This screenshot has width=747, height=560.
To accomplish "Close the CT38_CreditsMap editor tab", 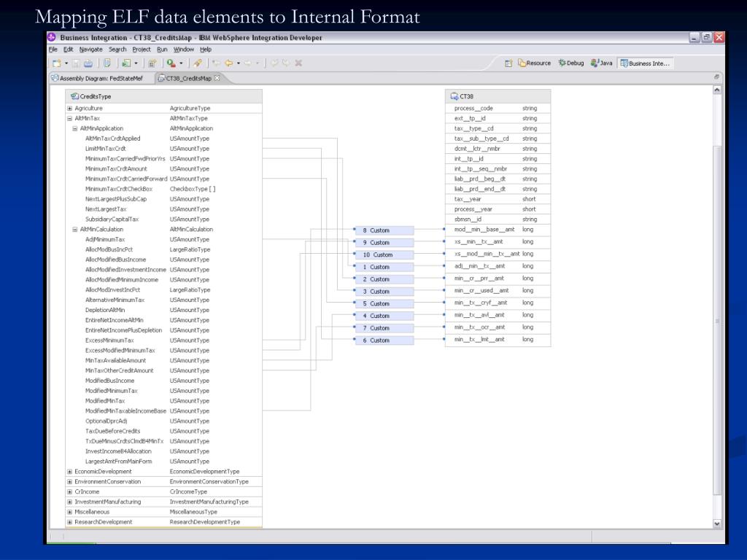I will (217, 77).
